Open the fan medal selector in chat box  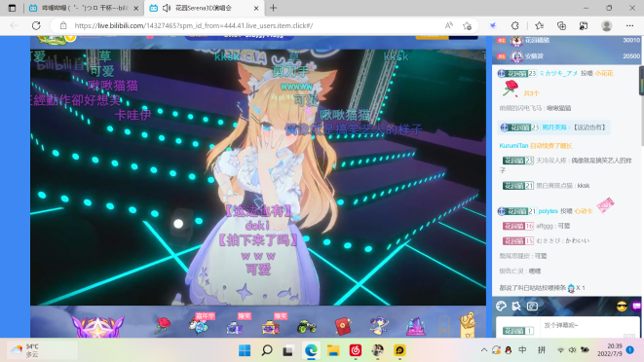click(518, 331)
